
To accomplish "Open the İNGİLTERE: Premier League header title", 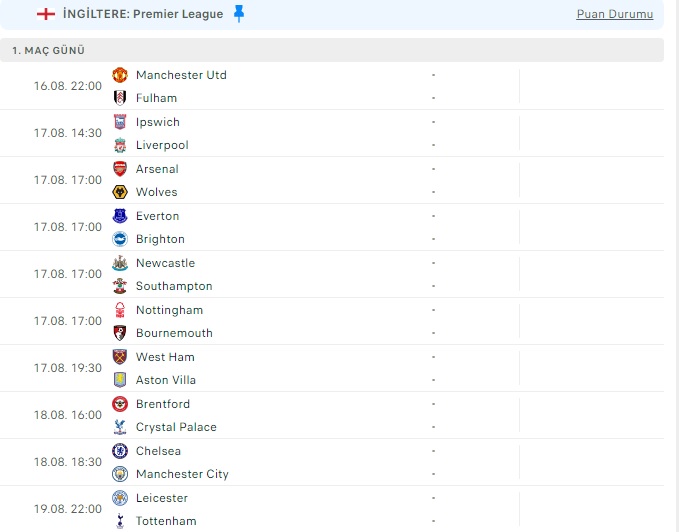I will [x=143, y=14].
